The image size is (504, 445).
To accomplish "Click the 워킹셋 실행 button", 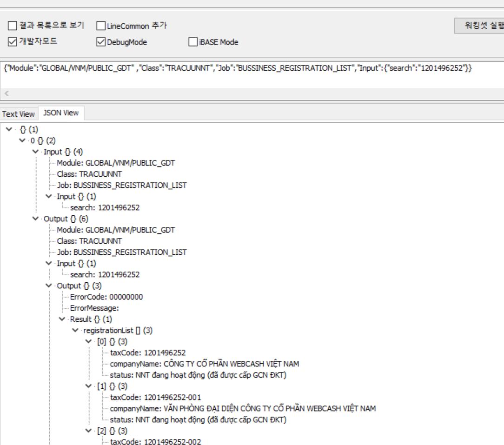I will [x=479, y=26].
